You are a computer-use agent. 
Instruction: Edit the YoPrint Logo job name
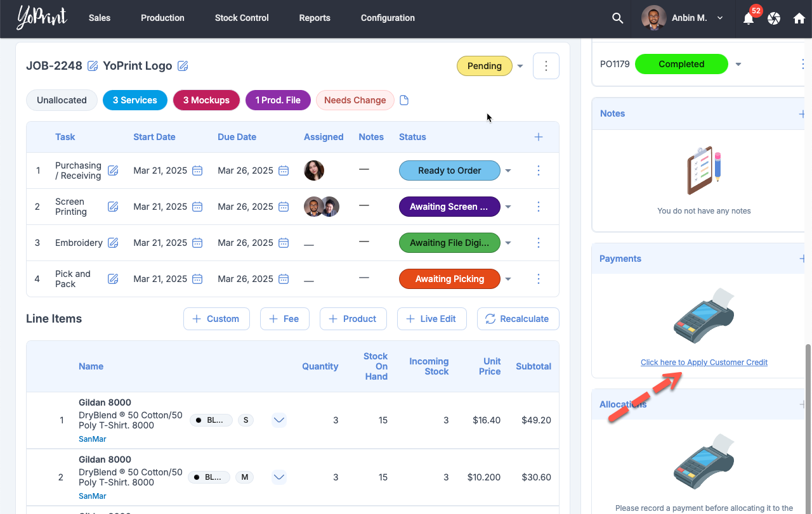click(x=183, y=66)
